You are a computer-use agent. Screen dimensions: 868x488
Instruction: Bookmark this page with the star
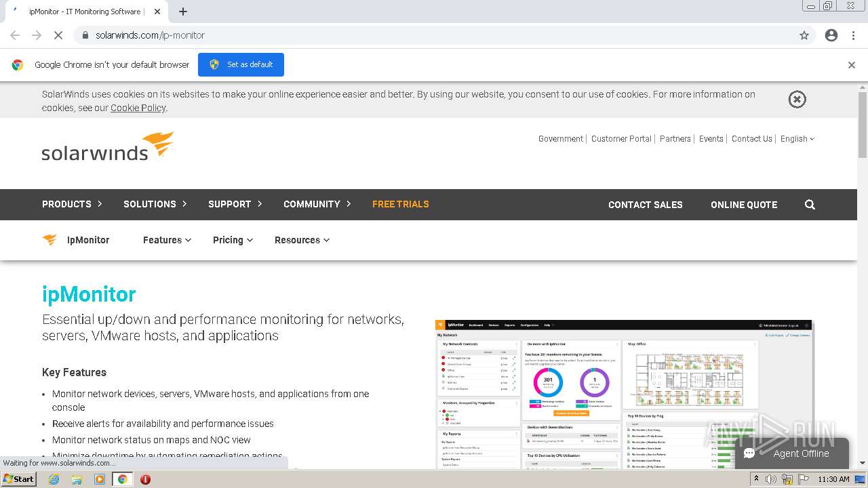tap(804, 35)
